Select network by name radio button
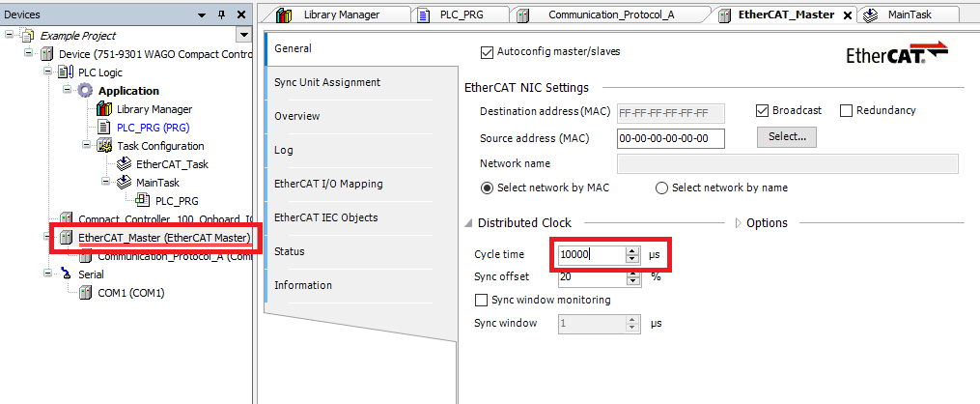The width and height of the screenshot is (980, 404). 662,188
